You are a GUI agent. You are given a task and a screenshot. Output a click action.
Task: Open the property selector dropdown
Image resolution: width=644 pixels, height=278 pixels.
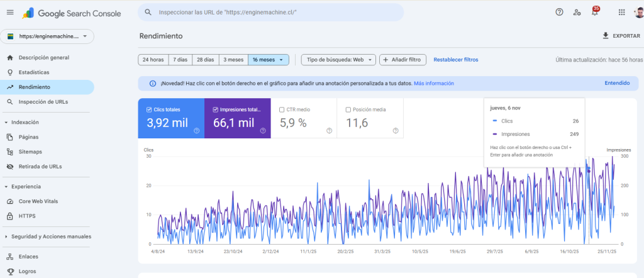tap(48, 36)
